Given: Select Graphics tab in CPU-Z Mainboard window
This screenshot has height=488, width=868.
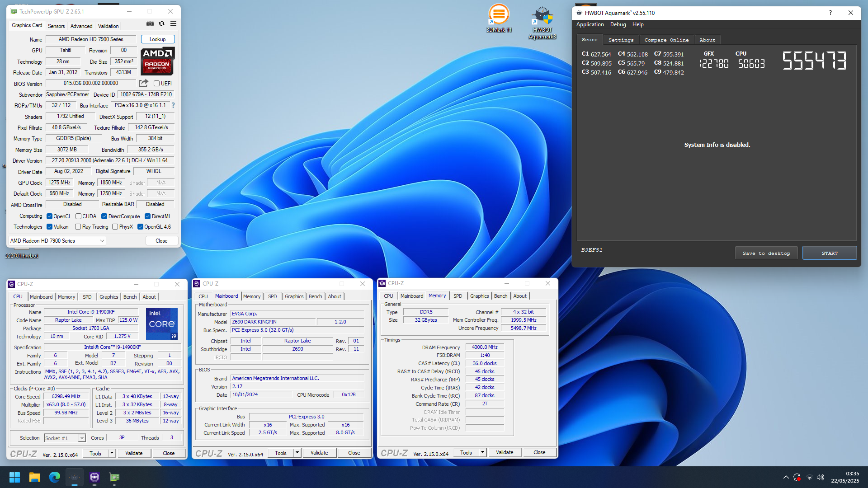Looking at the screenshot, I should [x=294, y=296].
